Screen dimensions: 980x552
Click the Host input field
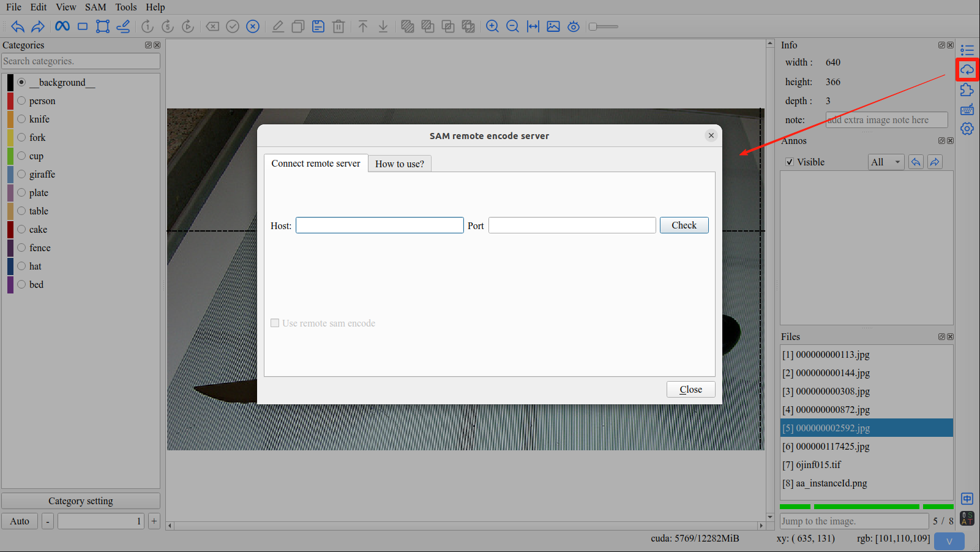[380, 225]
